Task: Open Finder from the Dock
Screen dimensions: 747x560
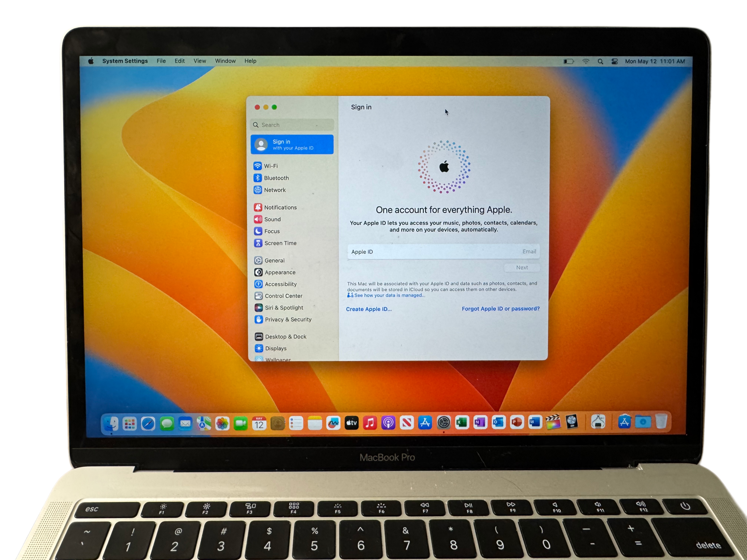Action: click(111, 424)
